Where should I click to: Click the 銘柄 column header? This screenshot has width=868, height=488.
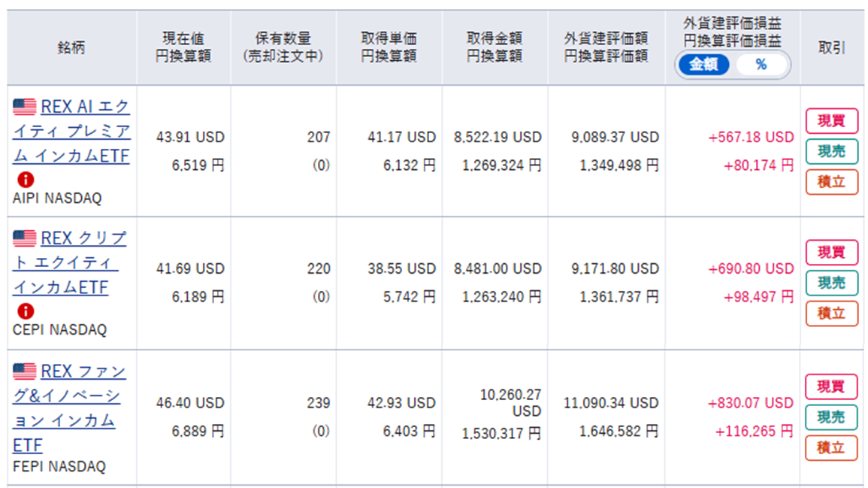click(71, 47)
